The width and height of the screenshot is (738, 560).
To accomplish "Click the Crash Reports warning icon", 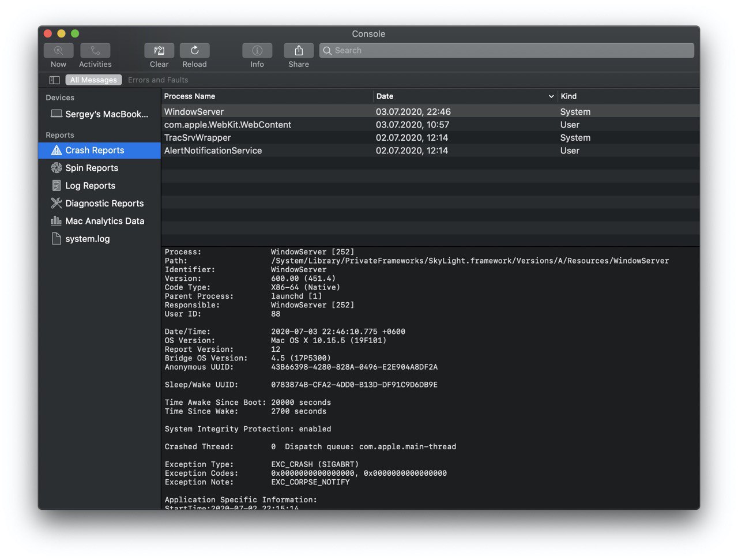I will point(57,151).
